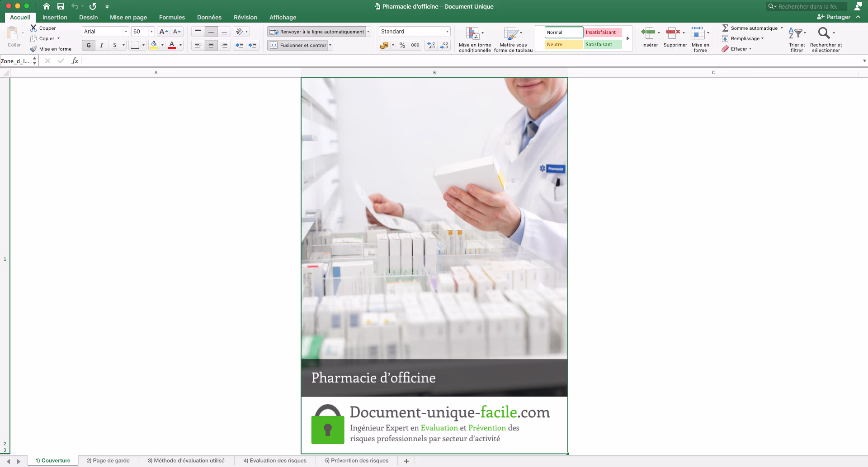The image size is (868, 467).
Task: Add a new sheet with plus button
Action: coord(406,461)
